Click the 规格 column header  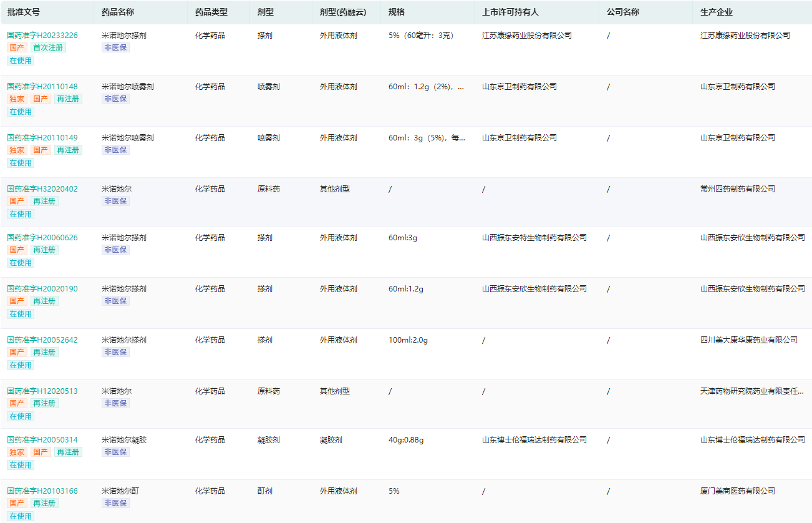397,12
